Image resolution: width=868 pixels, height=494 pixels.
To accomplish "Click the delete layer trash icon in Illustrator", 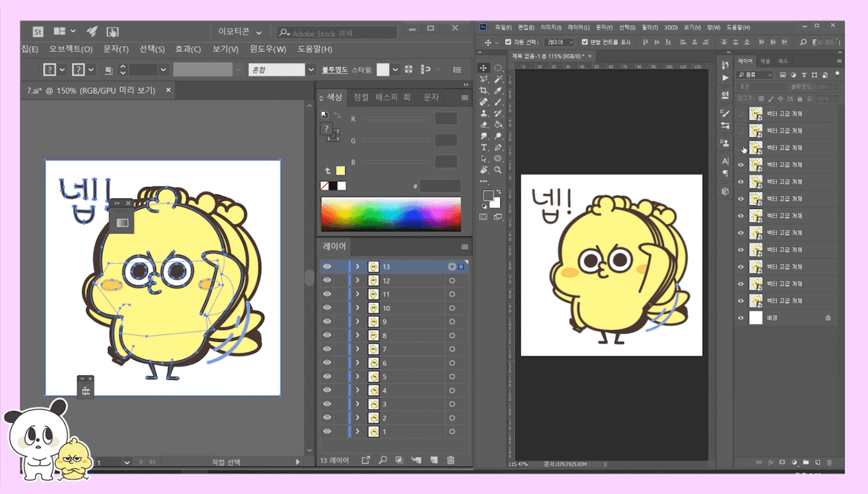I will (451, 460).
